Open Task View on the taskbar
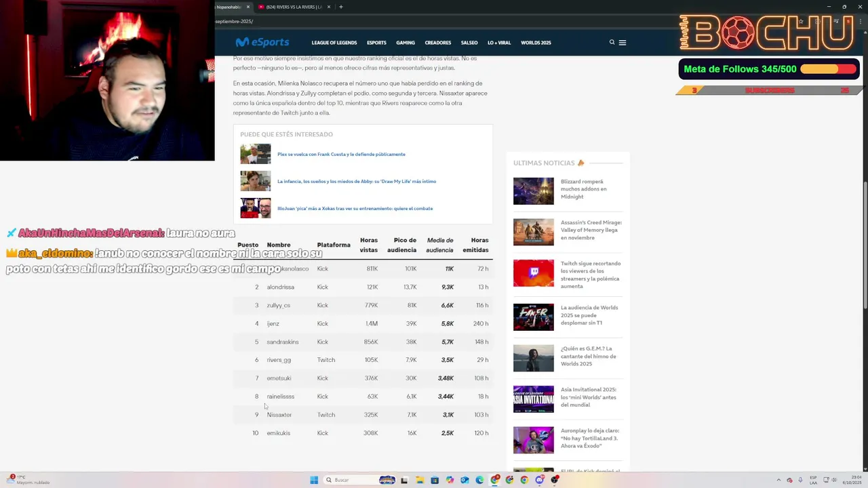868x488 pixels. (404, 480)
